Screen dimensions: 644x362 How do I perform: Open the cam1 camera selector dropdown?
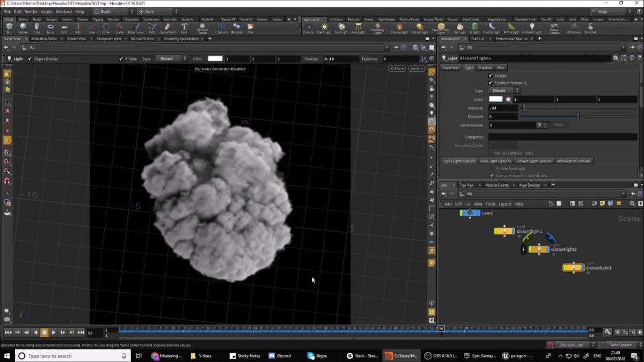[417, 69]
